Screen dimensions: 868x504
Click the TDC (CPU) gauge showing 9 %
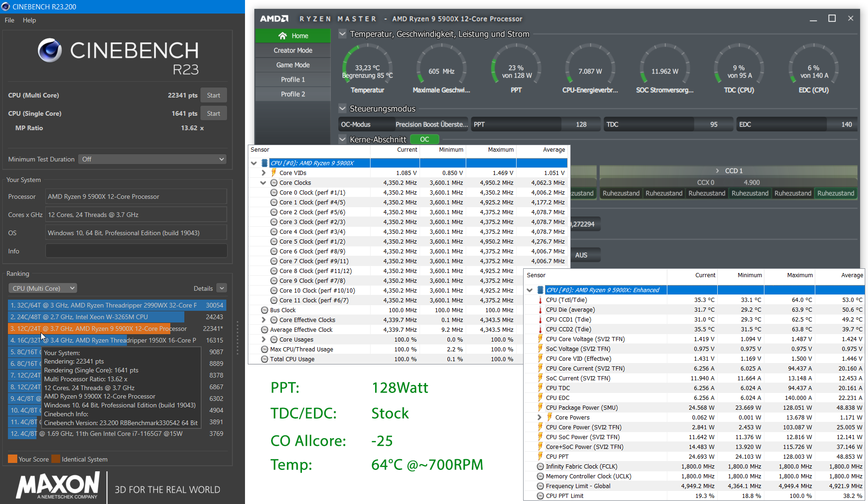click(x=739, y=69)
